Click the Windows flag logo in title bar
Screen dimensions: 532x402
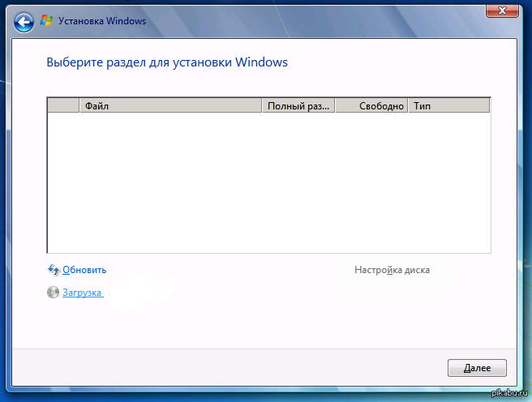tap(46, 21)
